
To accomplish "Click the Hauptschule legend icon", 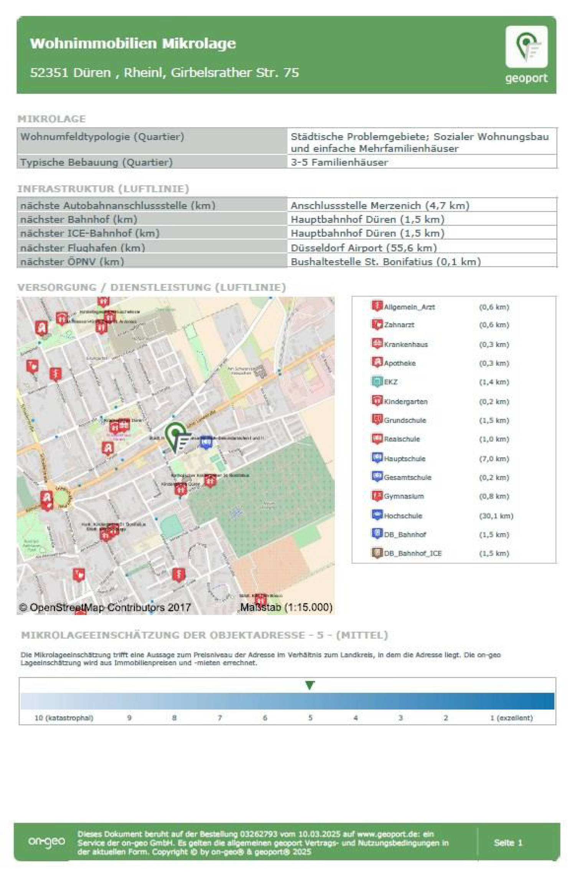I will [377, 457].
